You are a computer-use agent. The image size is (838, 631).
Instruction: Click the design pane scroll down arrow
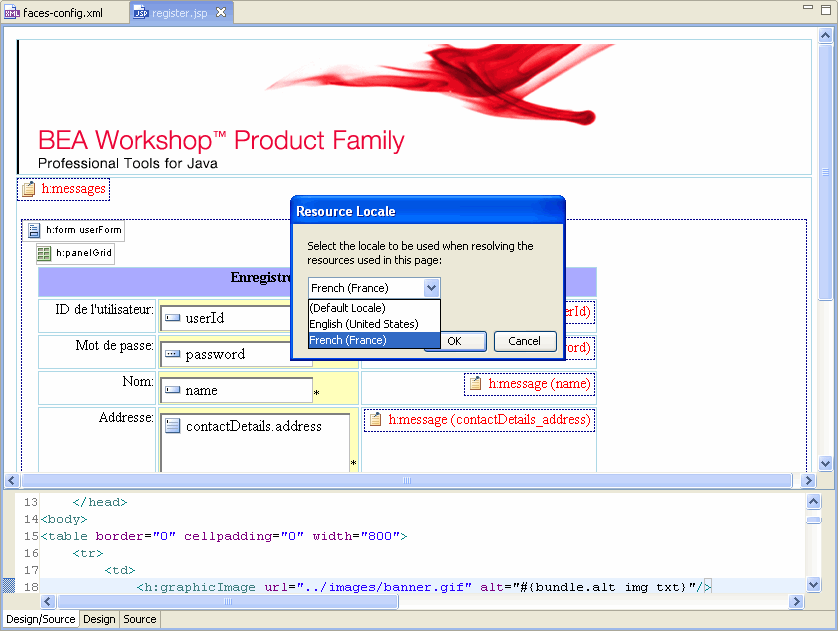(x=826, y=464)
